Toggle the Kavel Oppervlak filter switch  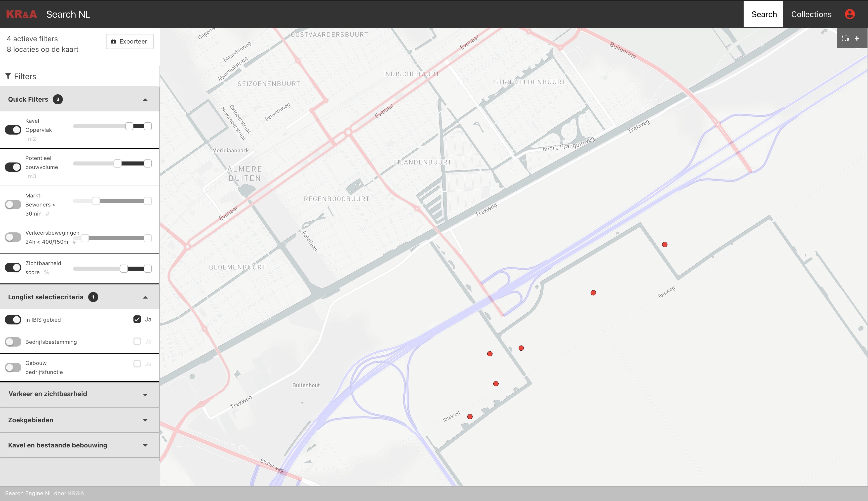13,130
